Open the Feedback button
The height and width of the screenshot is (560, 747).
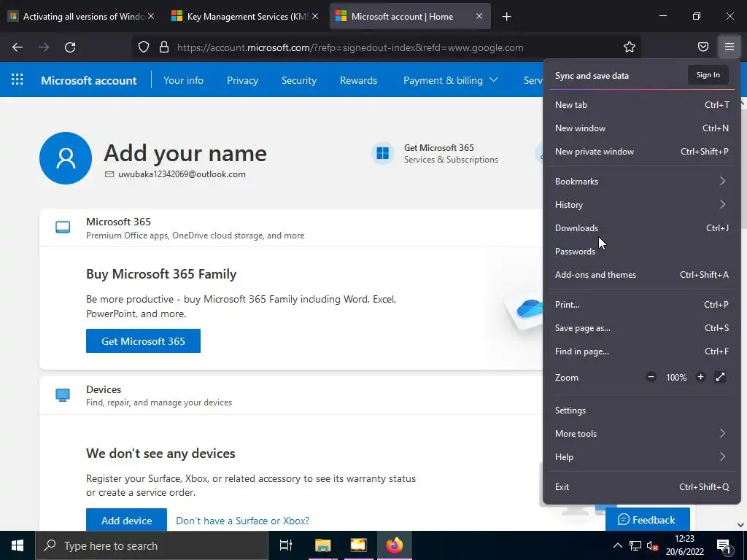648,519
